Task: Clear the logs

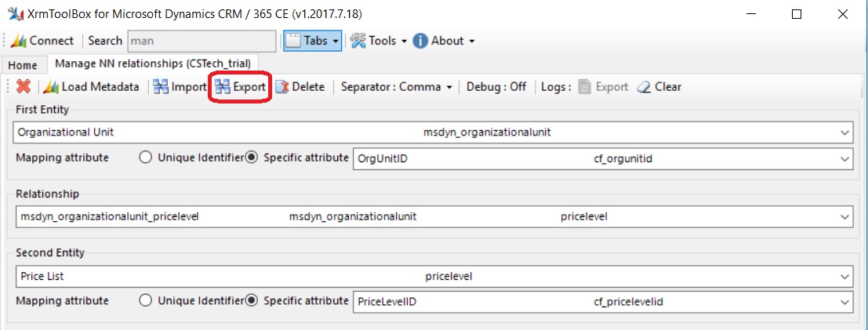Action: click(659, 87)
